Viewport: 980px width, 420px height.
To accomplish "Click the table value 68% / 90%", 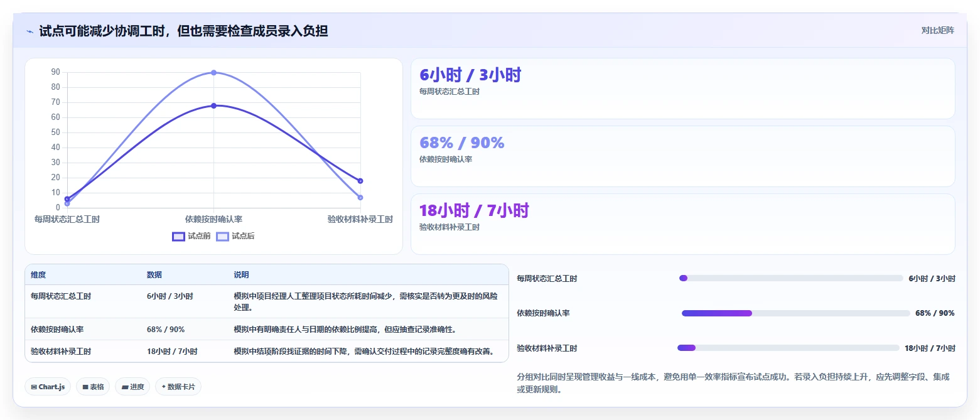I will 166,330.
